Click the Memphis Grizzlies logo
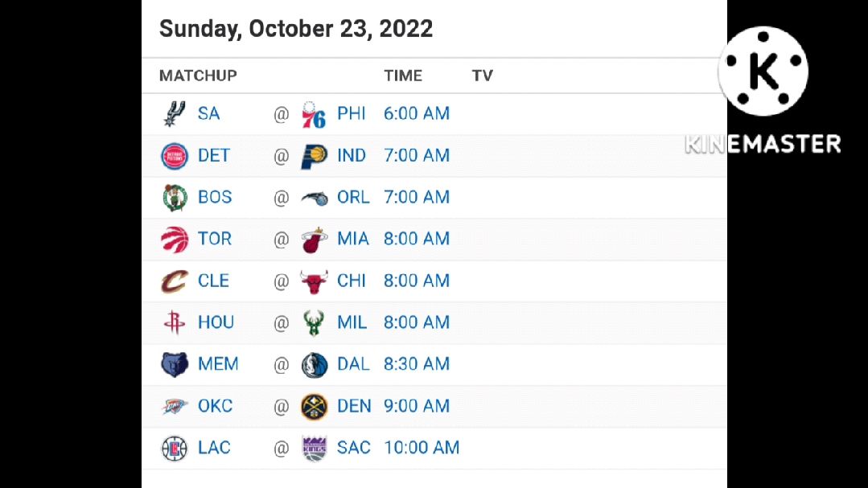Viewport: 868px width, 488px height. 175,365
